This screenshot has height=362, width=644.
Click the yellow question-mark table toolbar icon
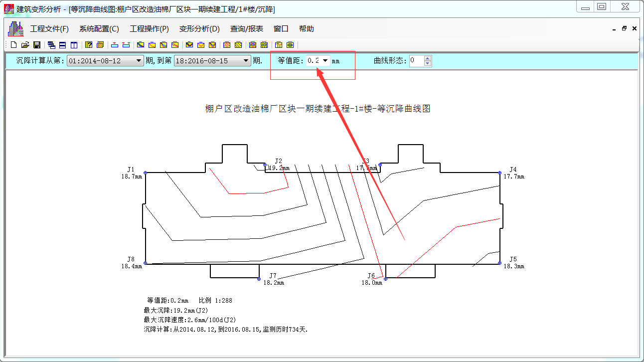(89, 45)
